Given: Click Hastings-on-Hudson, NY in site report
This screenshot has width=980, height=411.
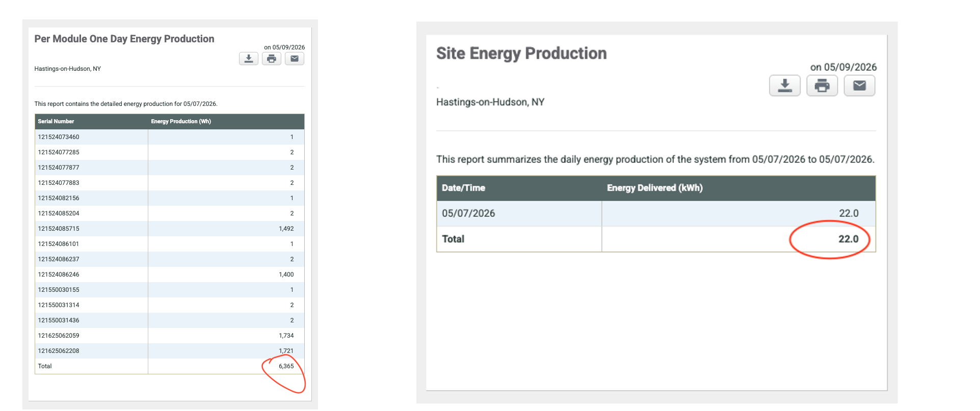Looking at the screenshot, I should (490, 102).
